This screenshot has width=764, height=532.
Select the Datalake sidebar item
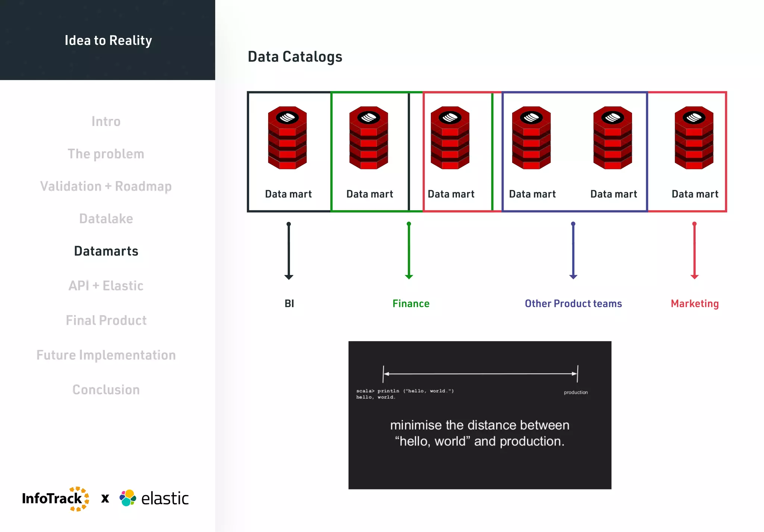[106, 219]
